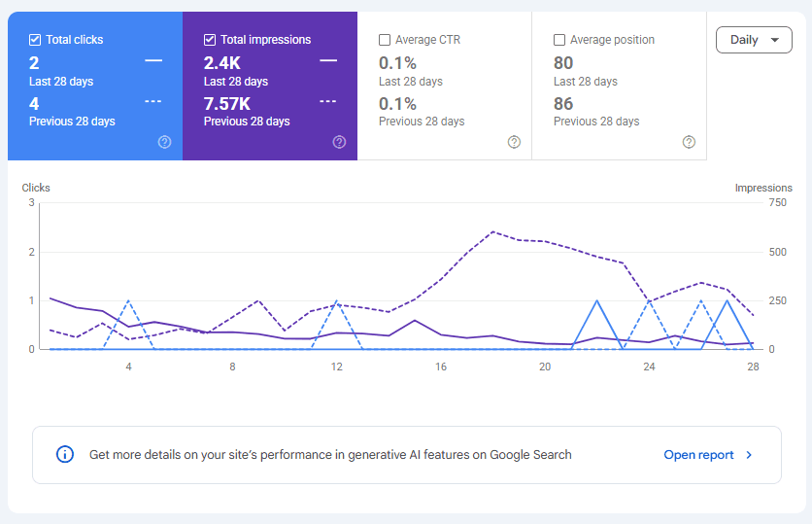Click the Clicks axis title
This screenshot has height=524, width=812.
point(36,188)
